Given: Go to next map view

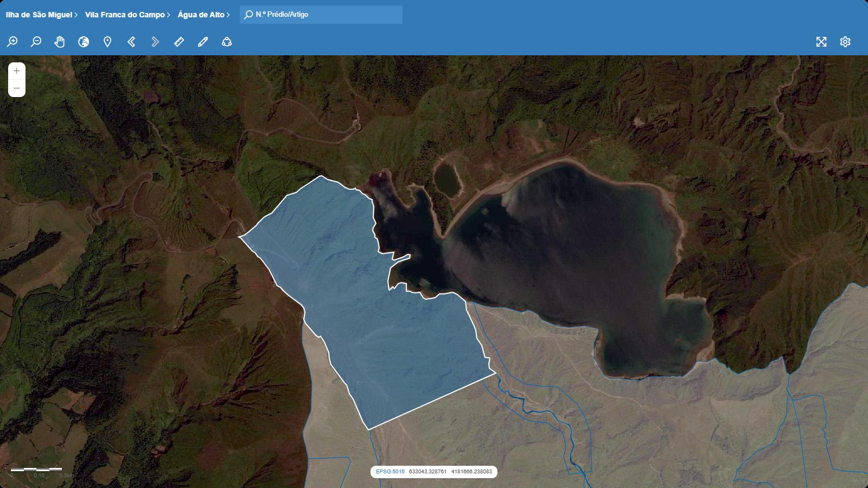Looking at the screenshot, I should pos(155,42).
